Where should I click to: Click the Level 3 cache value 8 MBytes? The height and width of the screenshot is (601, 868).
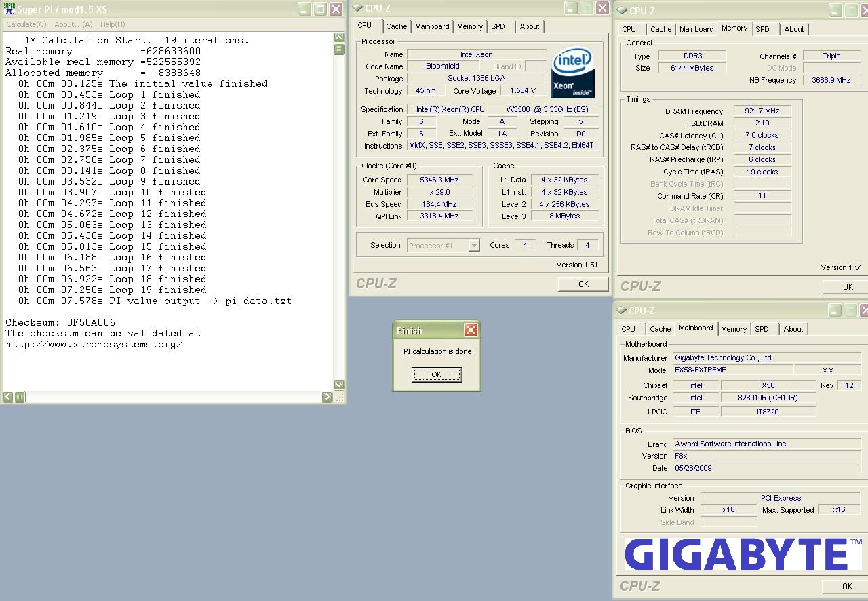pos(564,216)
